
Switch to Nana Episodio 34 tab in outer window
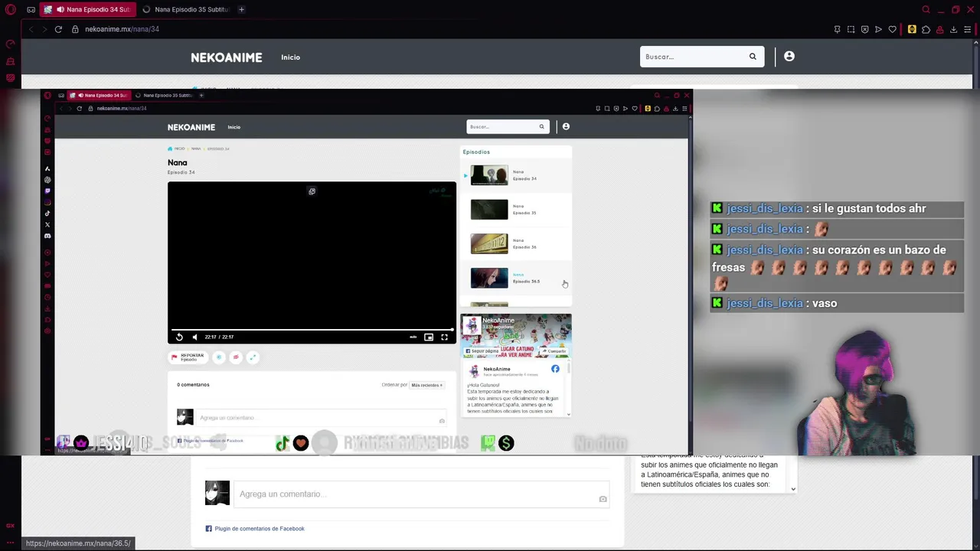(x=88, y=10)
